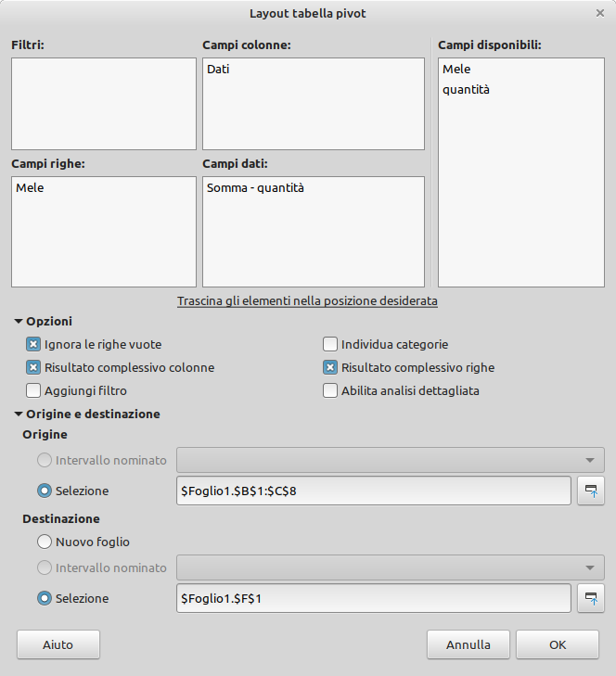Screen dimensions: 616x676
Task: Select 'Mele' in Campi righe list
Action: [30, 187]
